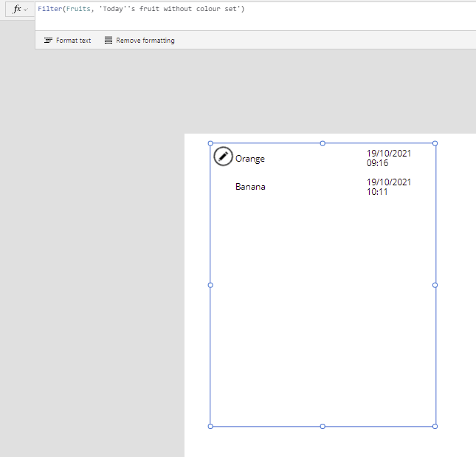Open the fx formula dropdown

coord(20,10)
